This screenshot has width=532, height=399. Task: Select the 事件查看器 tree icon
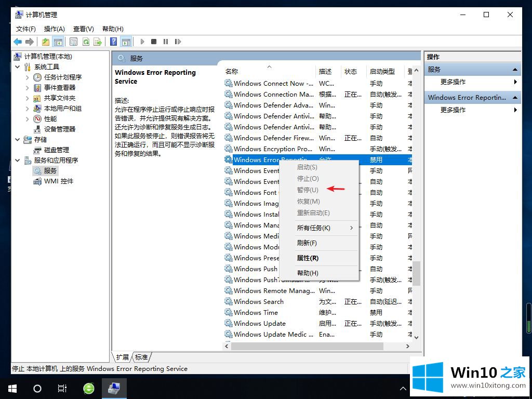(x=37, y=88)
